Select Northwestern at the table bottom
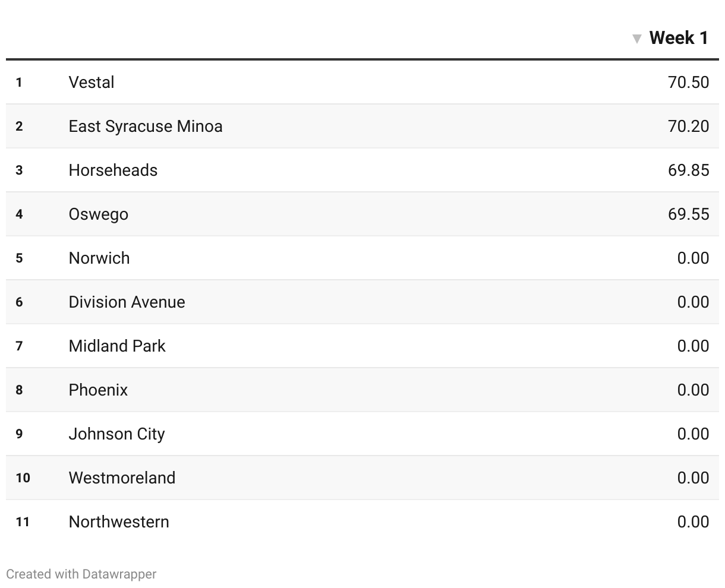 pos(119,521)
